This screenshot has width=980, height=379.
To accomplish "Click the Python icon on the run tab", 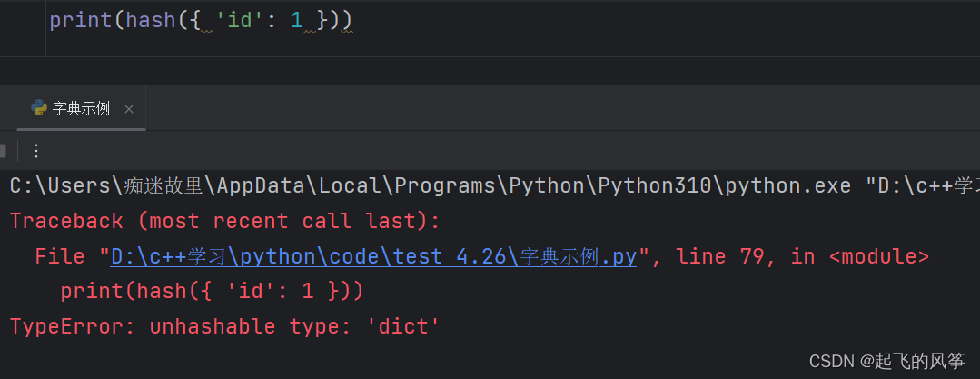I will tap(39, 108).
